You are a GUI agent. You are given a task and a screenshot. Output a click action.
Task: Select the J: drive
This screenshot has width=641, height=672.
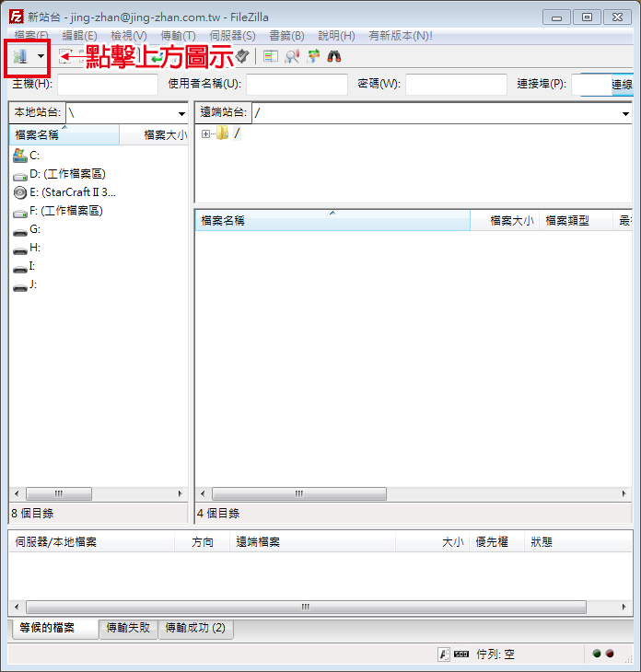point(25,285)
